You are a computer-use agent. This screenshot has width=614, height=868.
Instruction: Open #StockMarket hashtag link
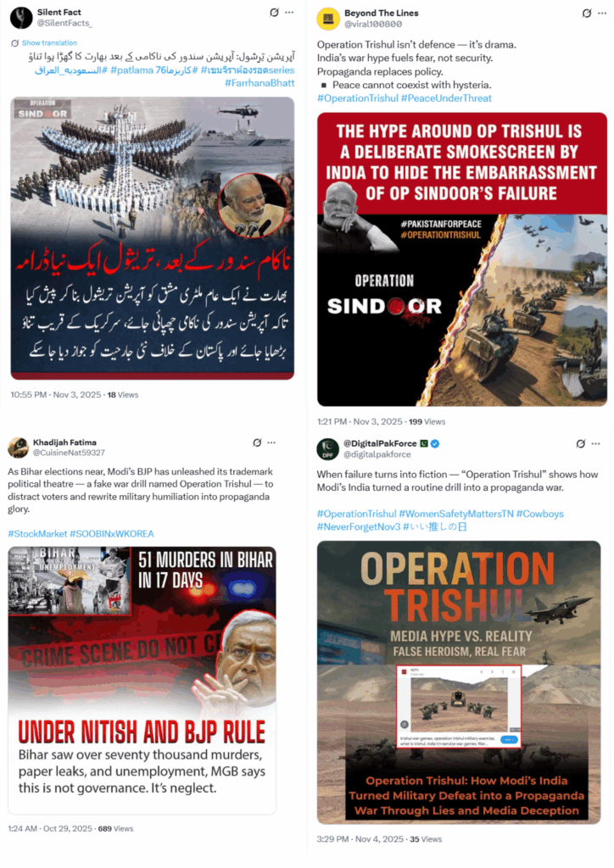[37, 534]
